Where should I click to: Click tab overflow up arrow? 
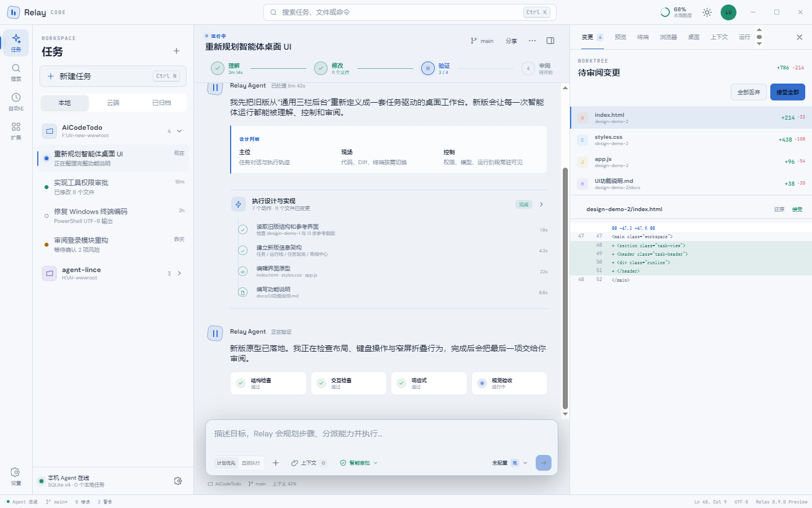759,30
